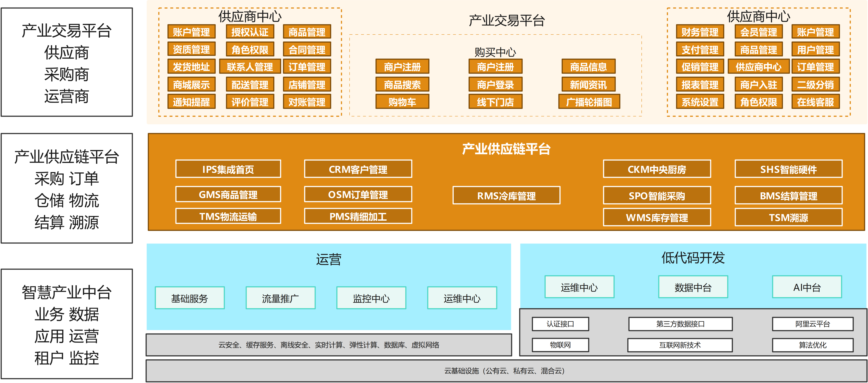Click the 认证接口 box
Image resolution: width=868 pixels, height=383 pixels.
[560, 324]
